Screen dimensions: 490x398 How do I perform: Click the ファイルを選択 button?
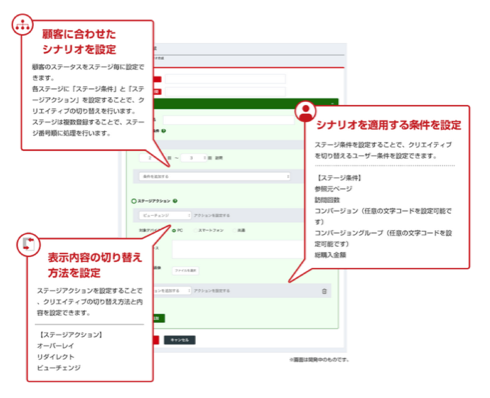pyautogui.click(x=185, y=270)
